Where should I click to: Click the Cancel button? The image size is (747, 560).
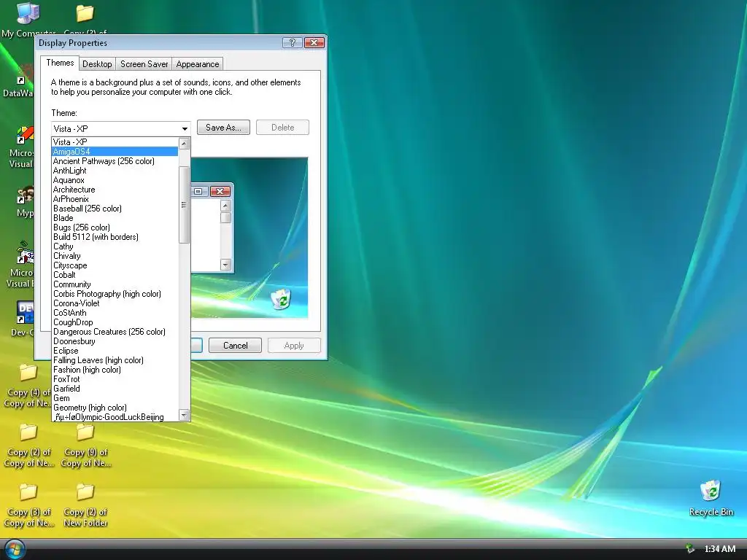[236, 345]
